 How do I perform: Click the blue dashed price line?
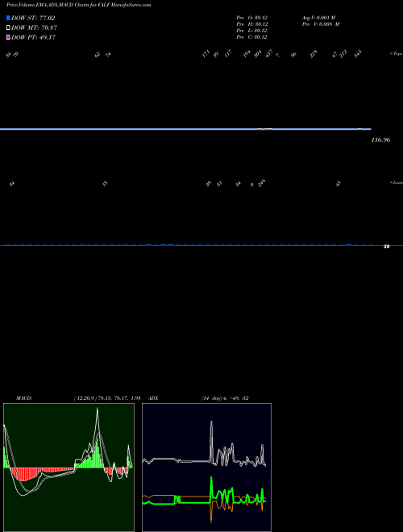click(x=189, y=244)
